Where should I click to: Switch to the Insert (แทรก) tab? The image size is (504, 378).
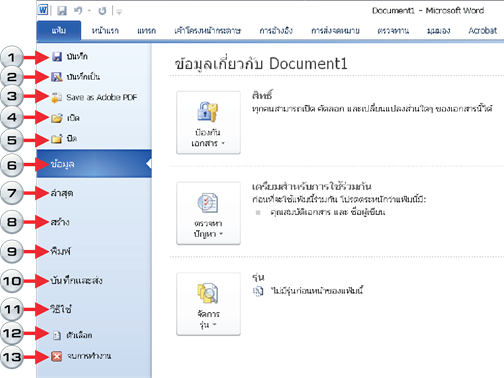click(146, 31)
